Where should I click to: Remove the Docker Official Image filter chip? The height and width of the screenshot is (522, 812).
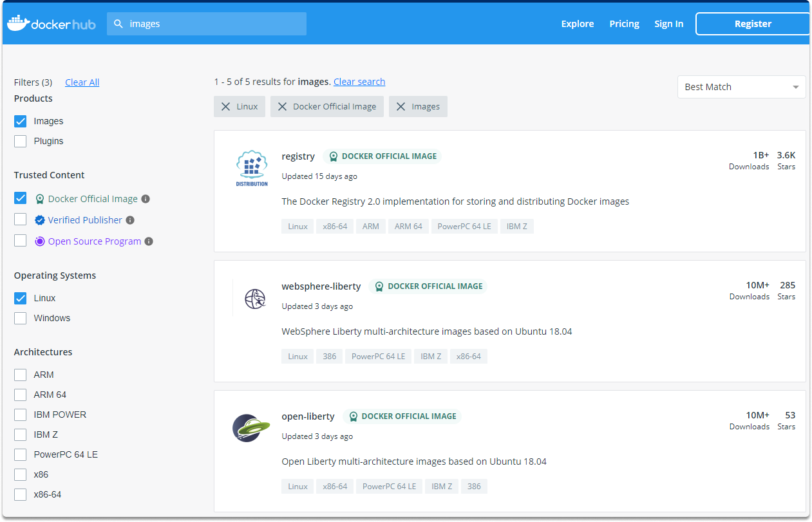[282, 107]
